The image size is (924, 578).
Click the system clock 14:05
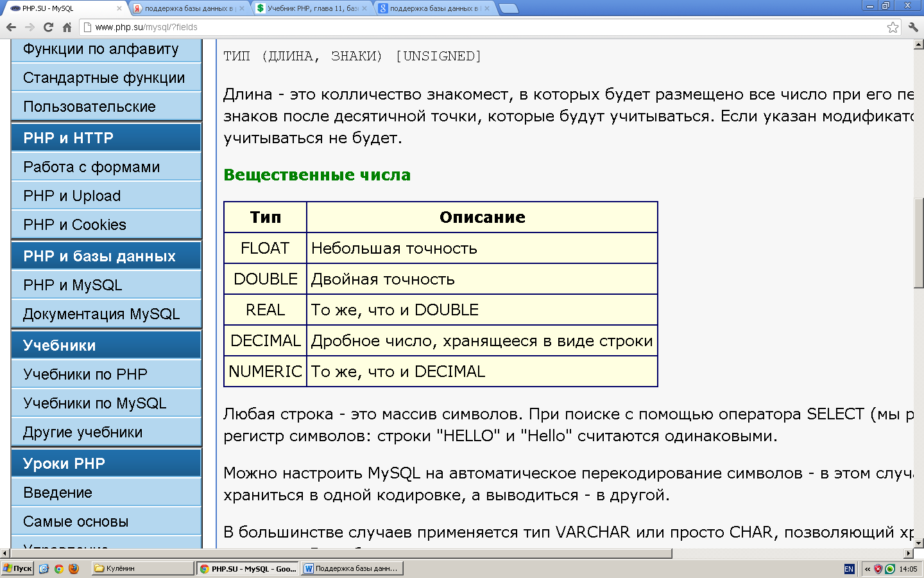[x=908, y=569]
